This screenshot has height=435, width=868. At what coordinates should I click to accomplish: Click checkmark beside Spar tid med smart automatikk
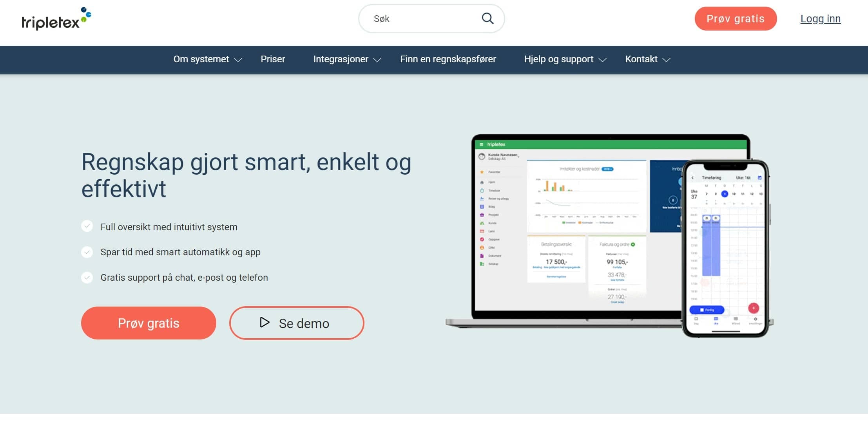click(x=87, y=252)
